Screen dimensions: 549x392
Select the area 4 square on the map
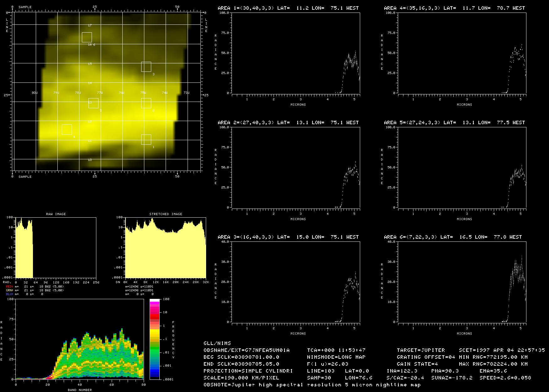(67, 130)
